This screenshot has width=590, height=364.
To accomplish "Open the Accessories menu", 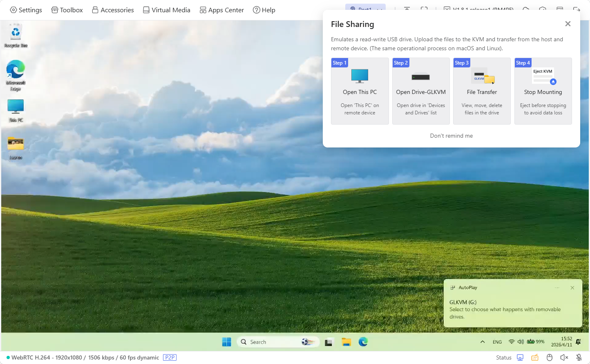I will (x=113, y=10).
